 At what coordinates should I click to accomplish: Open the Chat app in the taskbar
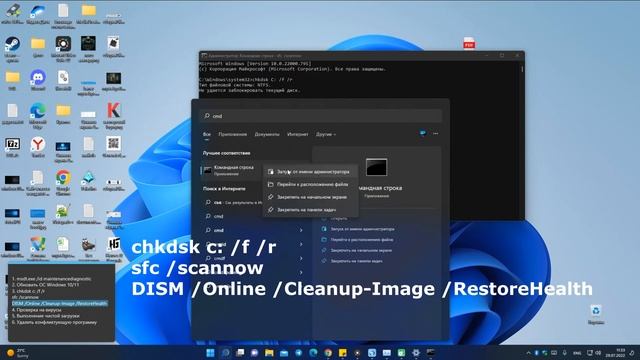point(255,353)
